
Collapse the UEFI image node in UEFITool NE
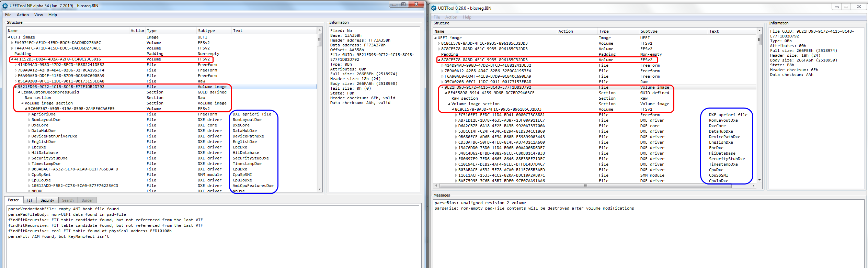click(9, 37)
